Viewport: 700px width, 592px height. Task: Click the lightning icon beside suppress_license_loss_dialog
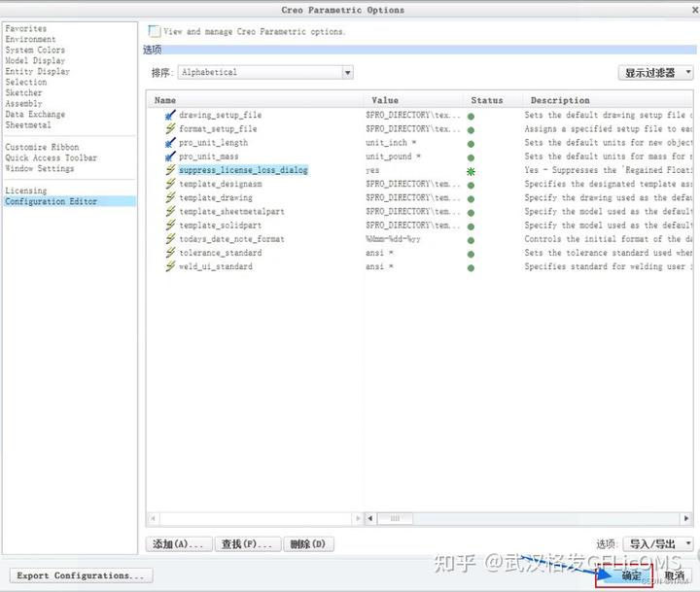coord(170,170)
